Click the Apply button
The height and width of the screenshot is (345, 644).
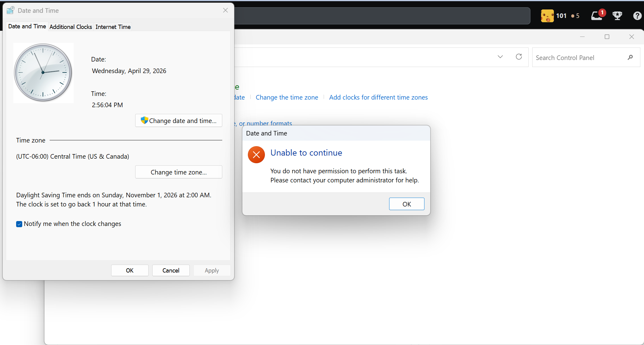(x=212, y=270)
